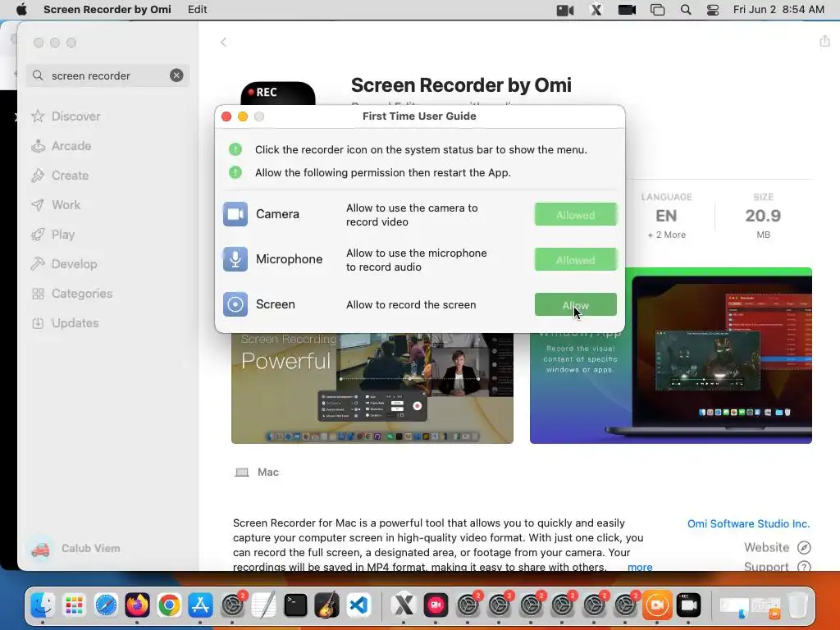Open black REC camera dock icon
The width and height of the screenshot is (840, 630).
coord(688,605)
